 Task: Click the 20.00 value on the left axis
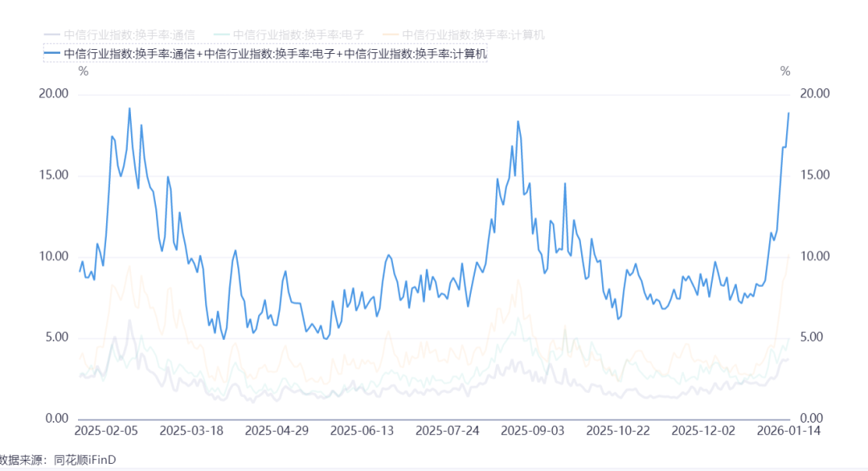coord(54,93)
